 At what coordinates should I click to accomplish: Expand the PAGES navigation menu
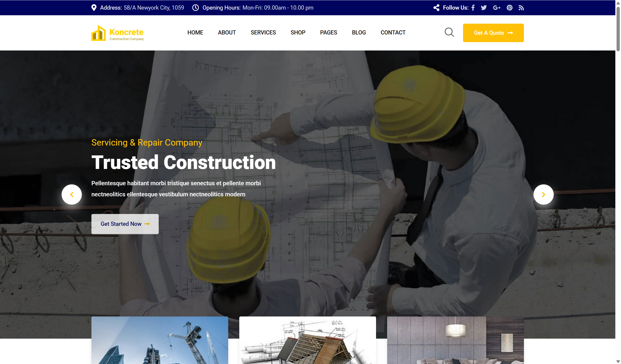[x=328, y=33]
